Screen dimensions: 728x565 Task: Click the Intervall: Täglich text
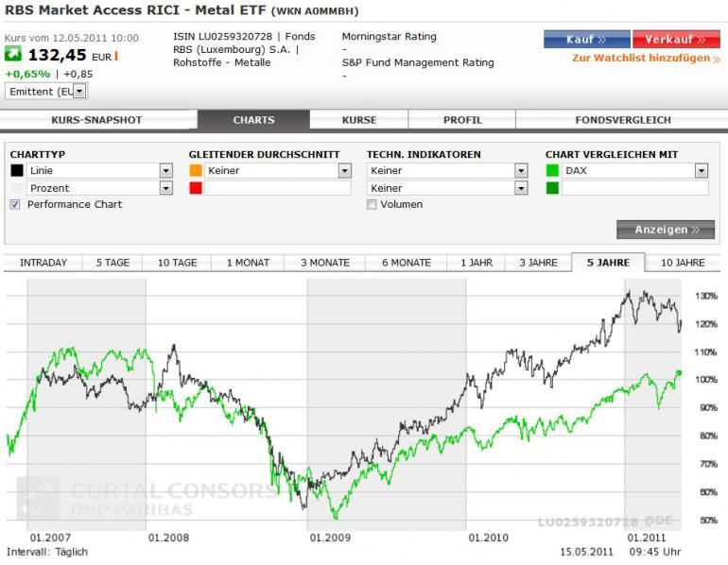(47, 552)
